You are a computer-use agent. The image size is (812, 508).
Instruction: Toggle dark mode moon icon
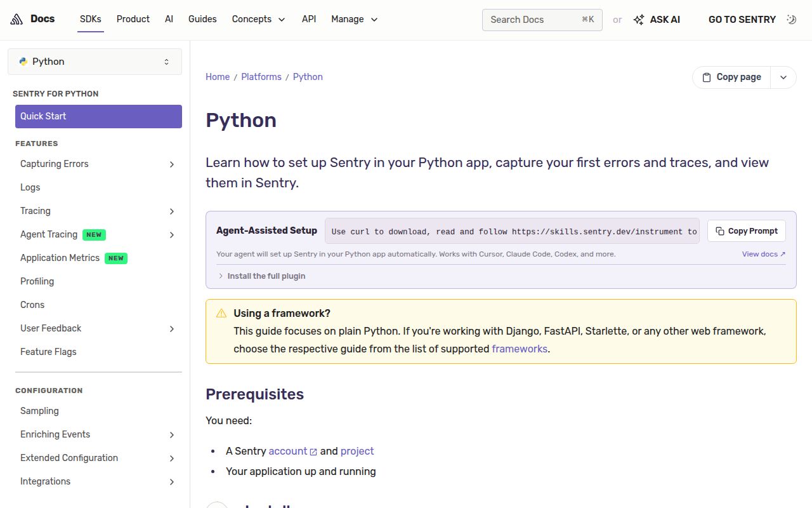click(791, 19)
